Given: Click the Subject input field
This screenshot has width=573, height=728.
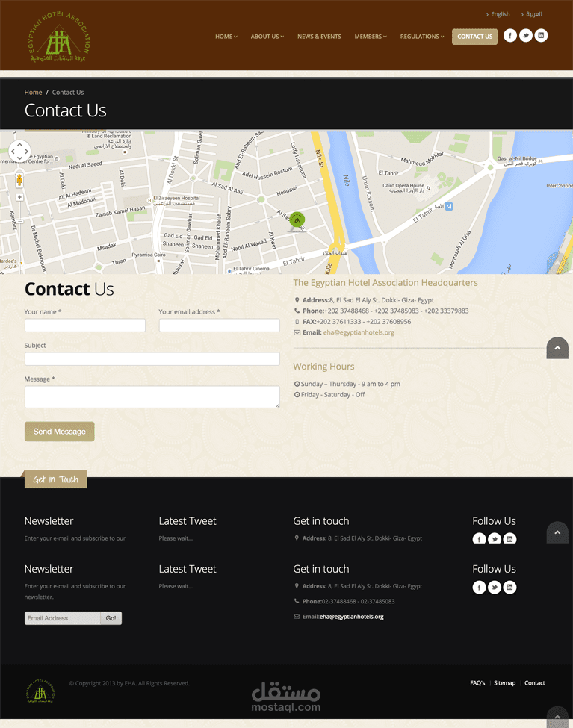Looking at the screenshot, I should point(152,359).
